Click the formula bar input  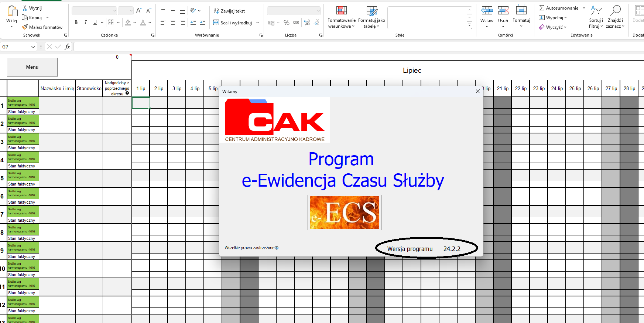coord(359,47)
